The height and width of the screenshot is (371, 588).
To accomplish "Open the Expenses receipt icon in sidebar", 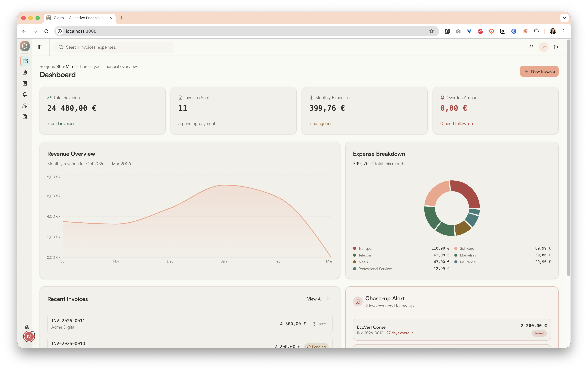I will (x=25, y=83).
